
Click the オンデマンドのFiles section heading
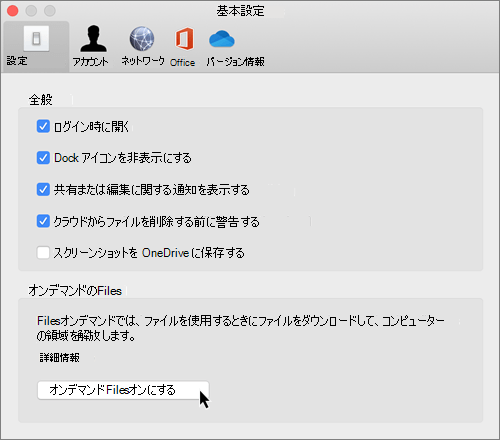[75, 291]
